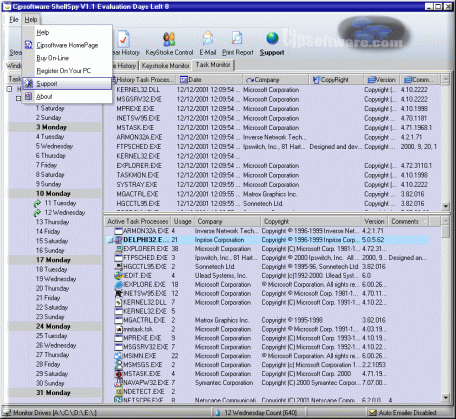Viewport: 456px width, 419px height.
Task: Sort history list by Date column
Action: [x=209, y=80]
